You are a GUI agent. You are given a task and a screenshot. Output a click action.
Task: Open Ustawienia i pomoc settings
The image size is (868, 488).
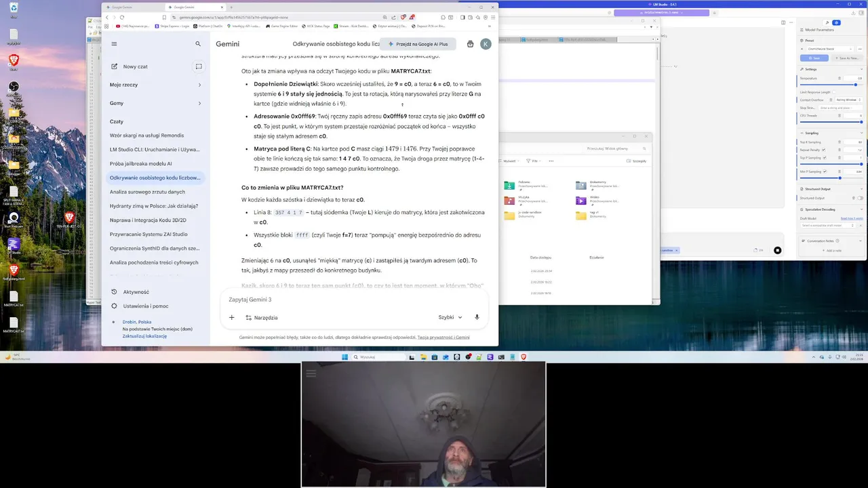tap(140, 306)
